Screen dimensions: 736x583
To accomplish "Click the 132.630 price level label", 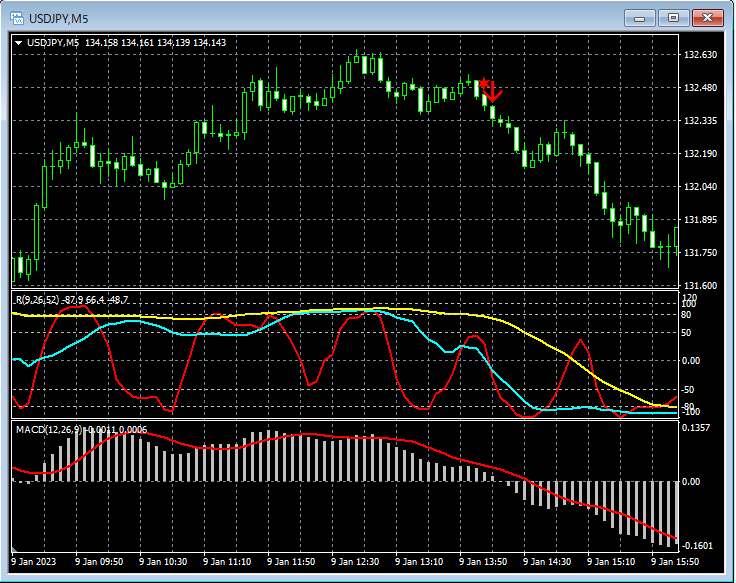I will click(x=700, y=55).
